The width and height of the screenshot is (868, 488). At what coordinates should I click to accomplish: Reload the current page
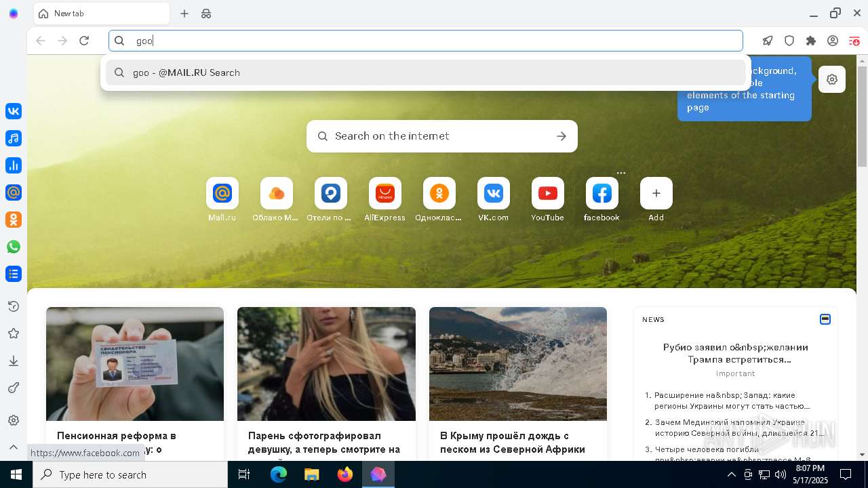[x=84, y=41]
